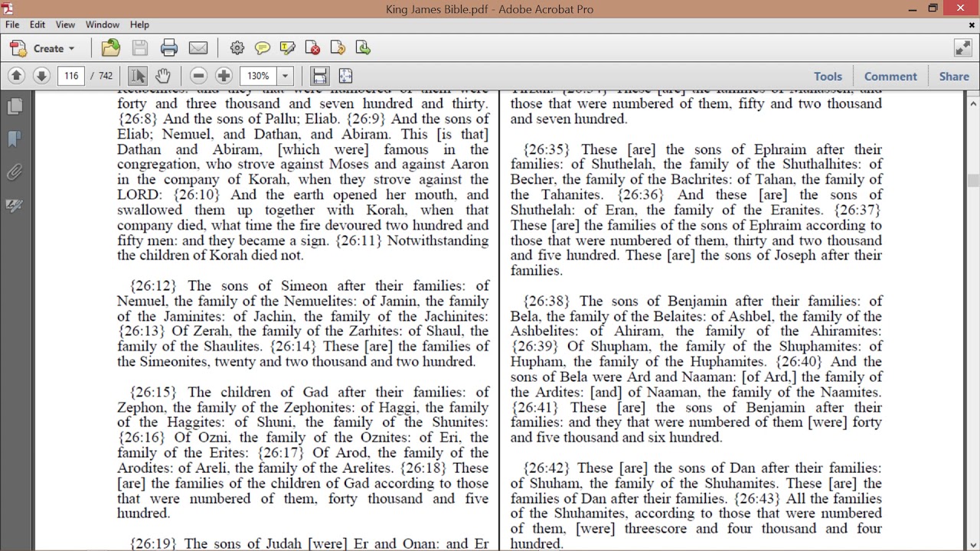Toggle Fit Width scrolling mode

pos(320,76)
